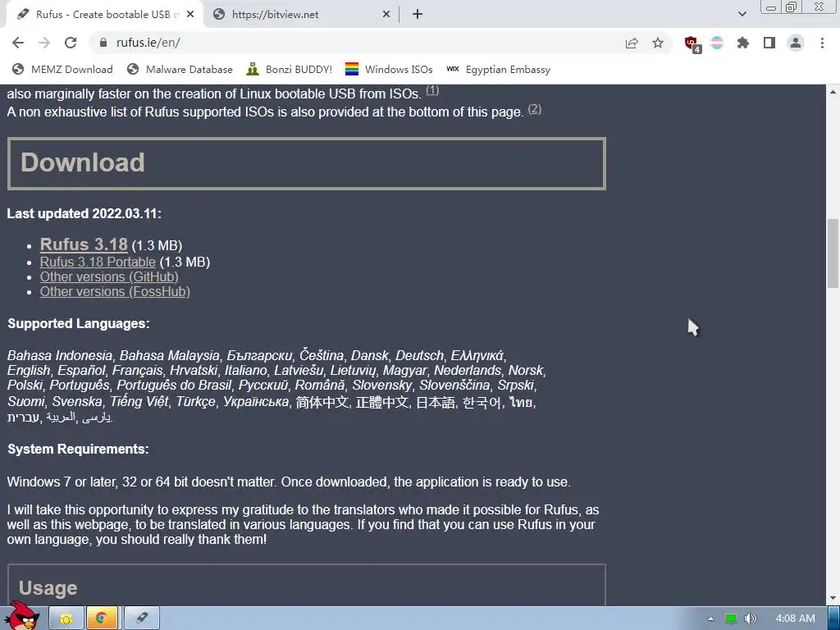This screenshot has width=840, height=630.
Task: Click the Chrome taskbar icon
Action: [102, 619]
